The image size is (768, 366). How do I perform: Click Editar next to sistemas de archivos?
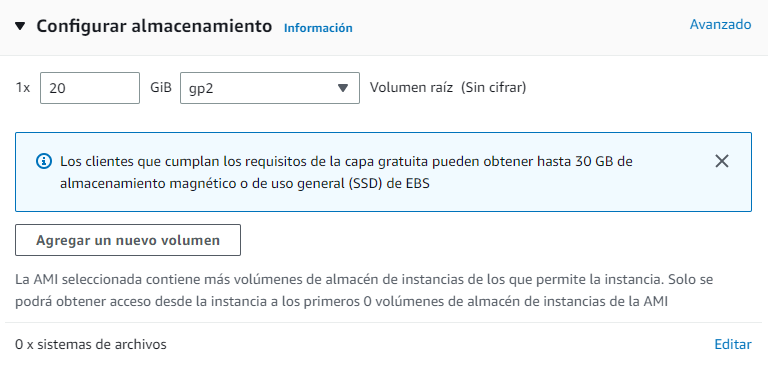[x=733, y=344]
